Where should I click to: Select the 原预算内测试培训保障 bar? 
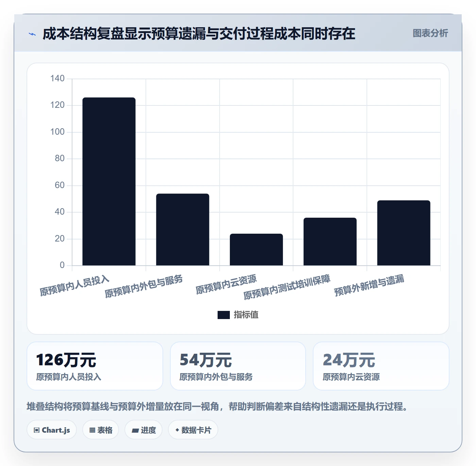tap(330, 242)
